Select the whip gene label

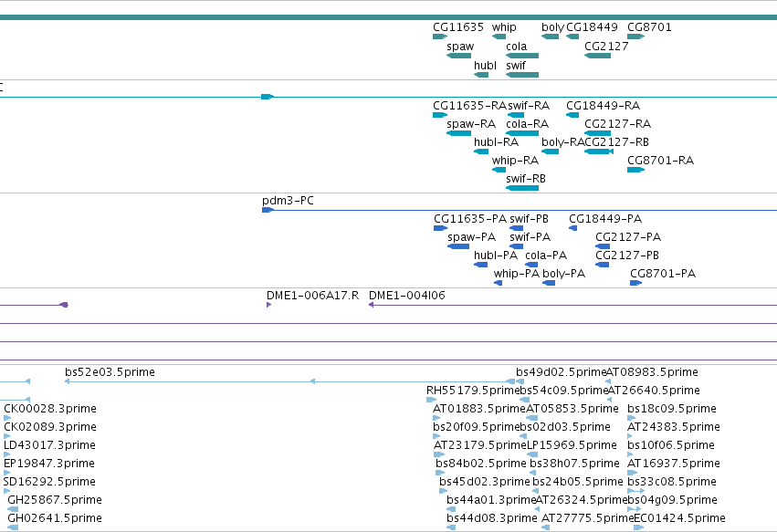(x=504, y=27)
